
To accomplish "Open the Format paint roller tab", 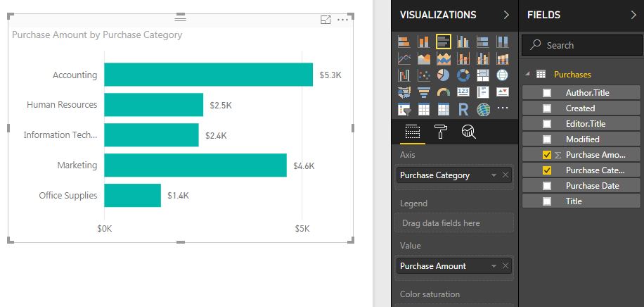I will click(440, 132).
